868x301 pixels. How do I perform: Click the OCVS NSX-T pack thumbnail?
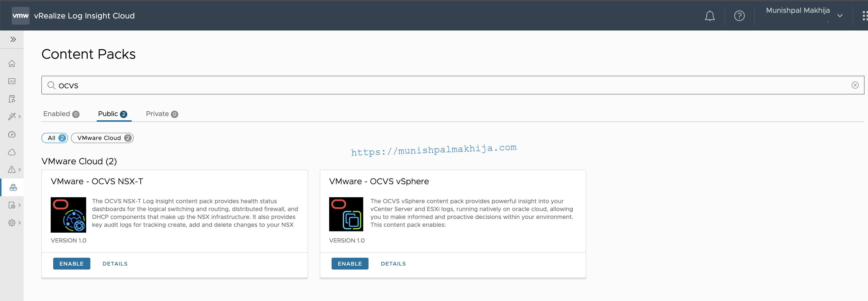coord(68,215)
